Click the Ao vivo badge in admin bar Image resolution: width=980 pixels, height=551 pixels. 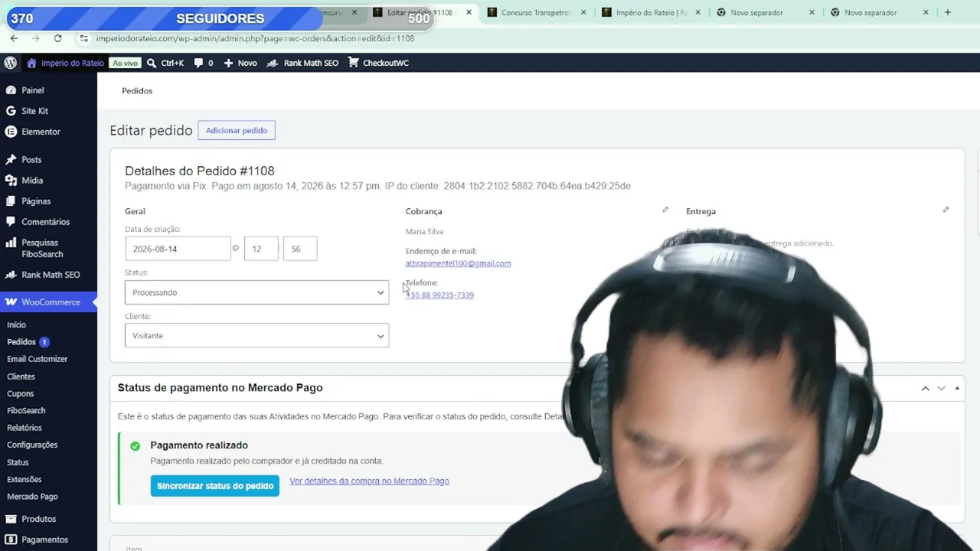[125, 63]
